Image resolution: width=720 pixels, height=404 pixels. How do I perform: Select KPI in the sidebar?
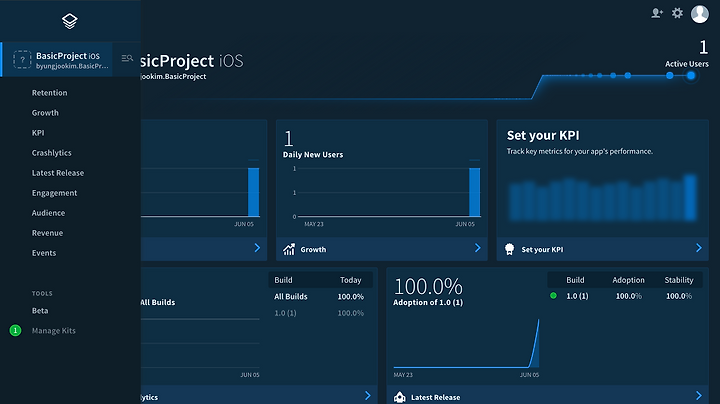[38, 133]
